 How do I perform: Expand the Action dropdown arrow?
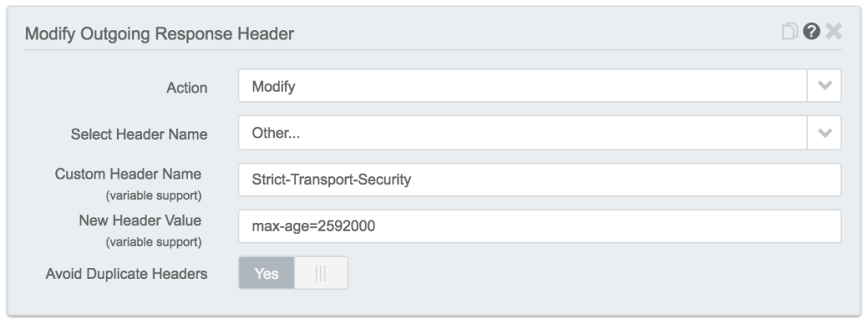(825, 86)
